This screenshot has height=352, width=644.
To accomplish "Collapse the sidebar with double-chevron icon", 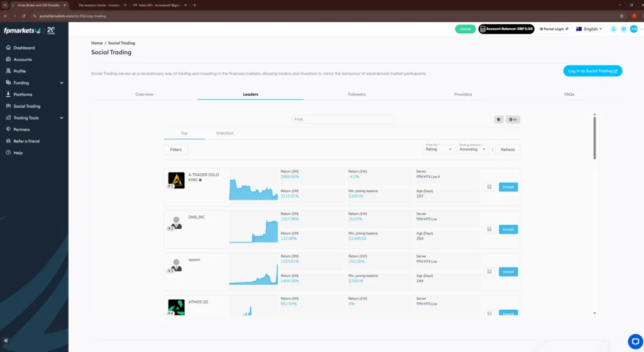I will click(x=6, y=341).
